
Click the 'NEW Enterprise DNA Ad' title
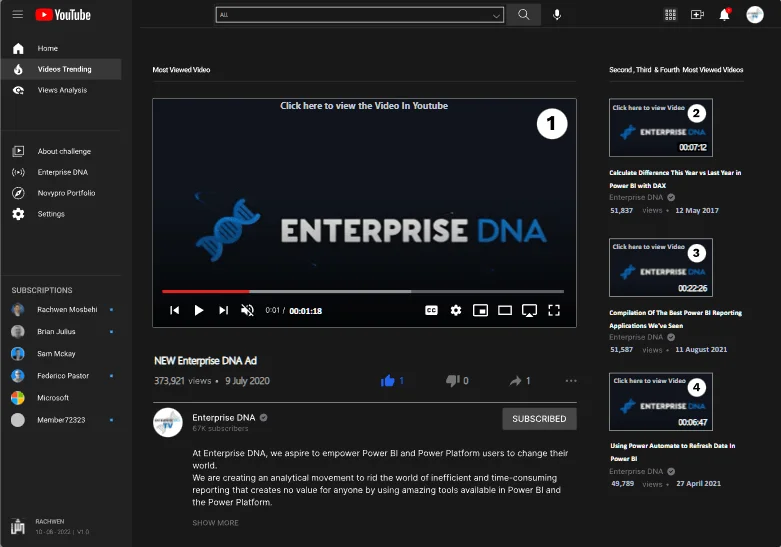205,361
